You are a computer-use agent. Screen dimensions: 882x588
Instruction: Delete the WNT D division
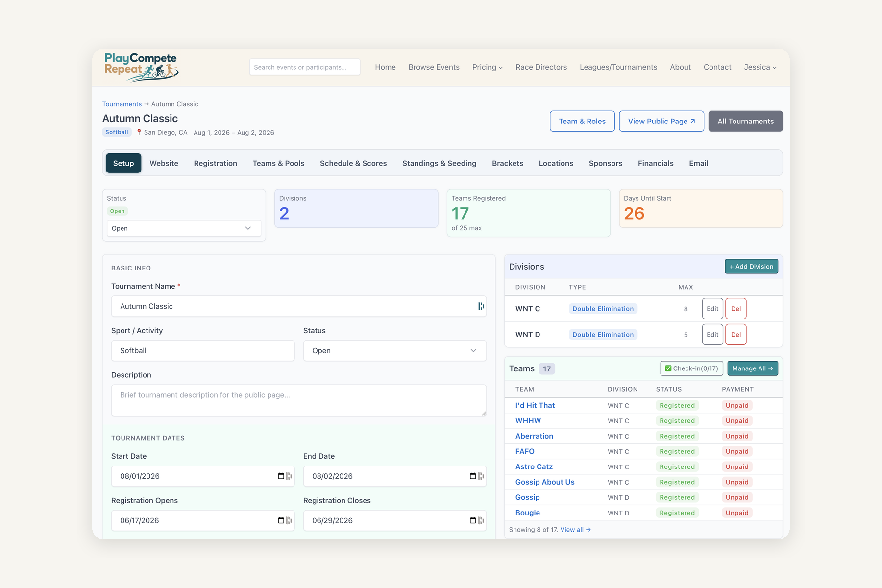[736, 335]
